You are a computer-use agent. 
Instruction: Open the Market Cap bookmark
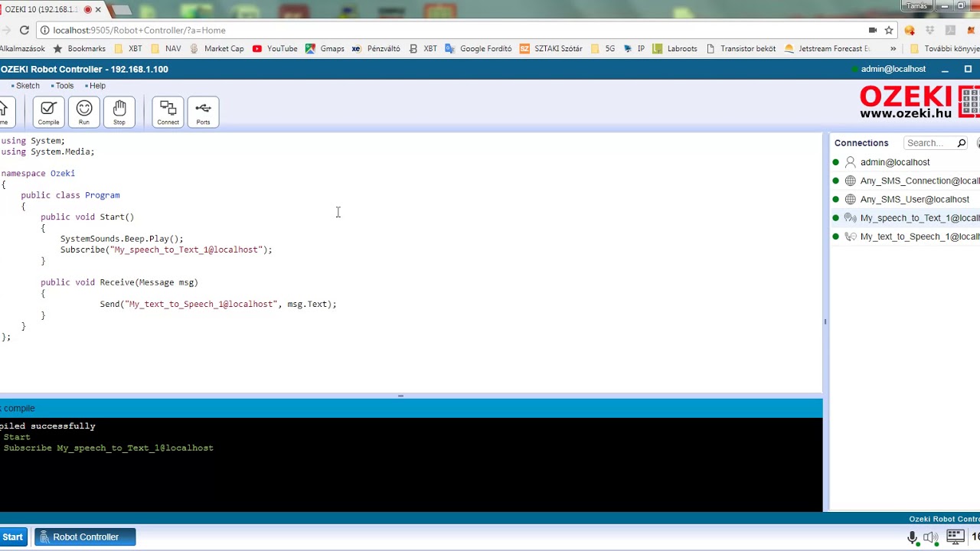point(217,48)
